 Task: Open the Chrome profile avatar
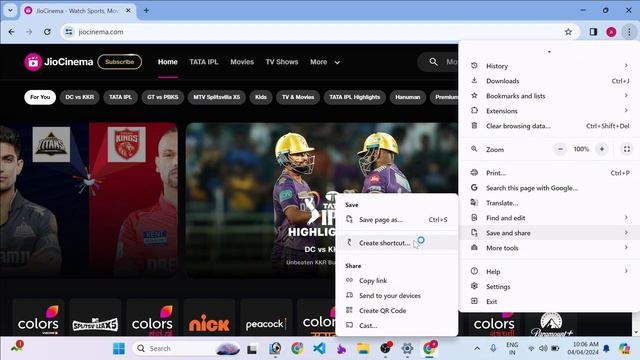click(611, 32)
